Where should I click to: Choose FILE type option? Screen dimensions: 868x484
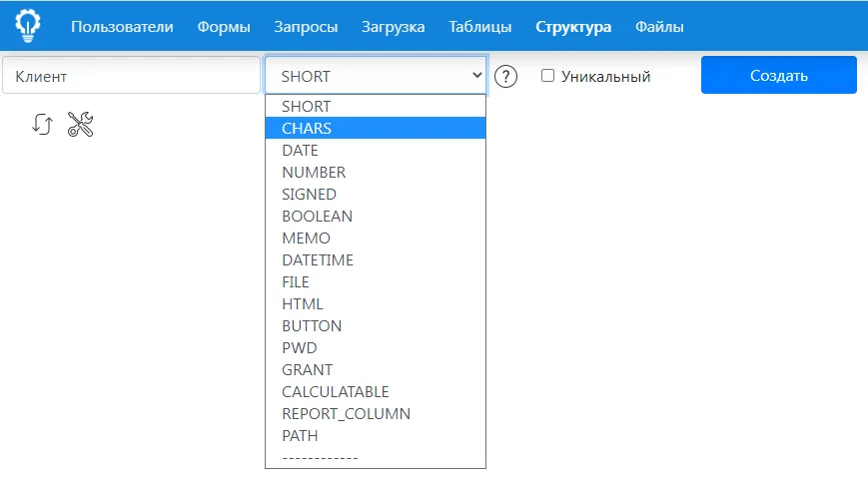(x=376, y=281)
